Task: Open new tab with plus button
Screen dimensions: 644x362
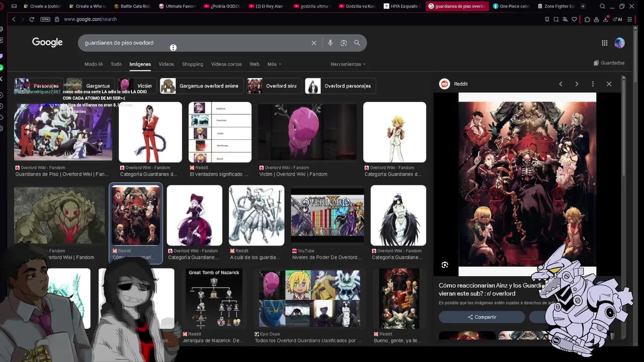Action: coord(583,6)
